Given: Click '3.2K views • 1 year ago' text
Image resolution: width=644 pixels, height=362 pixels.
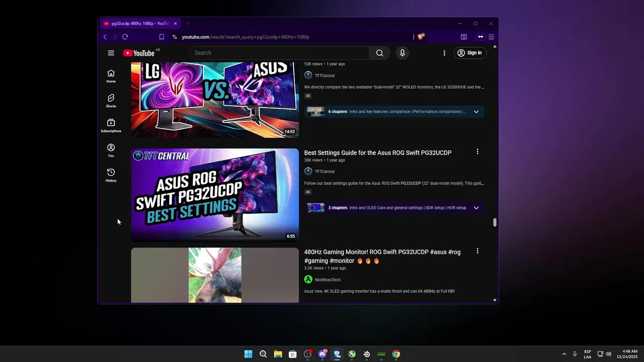Looking at the screenshot, I should [x=325, y=268].
